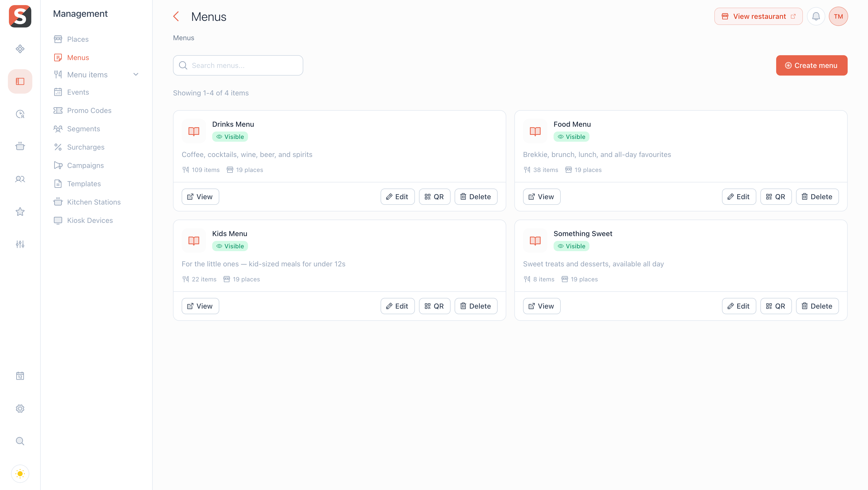Click the Search menus input field
Screen dimensions: 868x490
tap(238, 65)
